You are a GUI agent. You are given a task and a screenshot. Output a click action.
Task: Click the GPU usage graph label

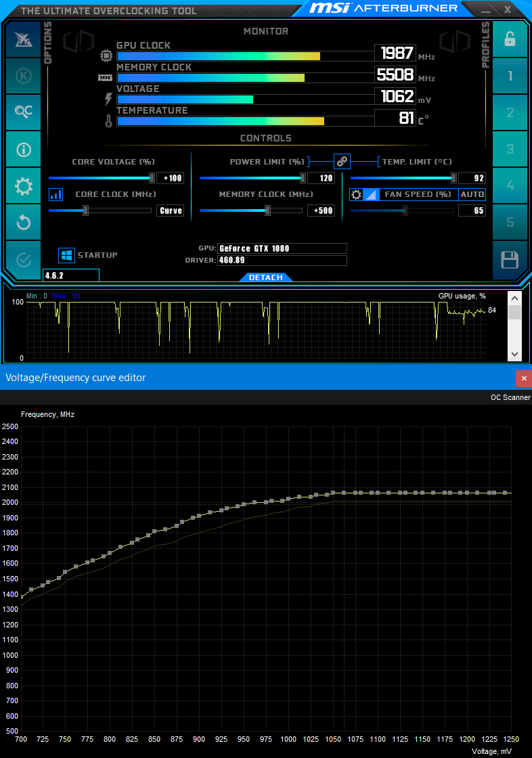click(x=462, y=296)
